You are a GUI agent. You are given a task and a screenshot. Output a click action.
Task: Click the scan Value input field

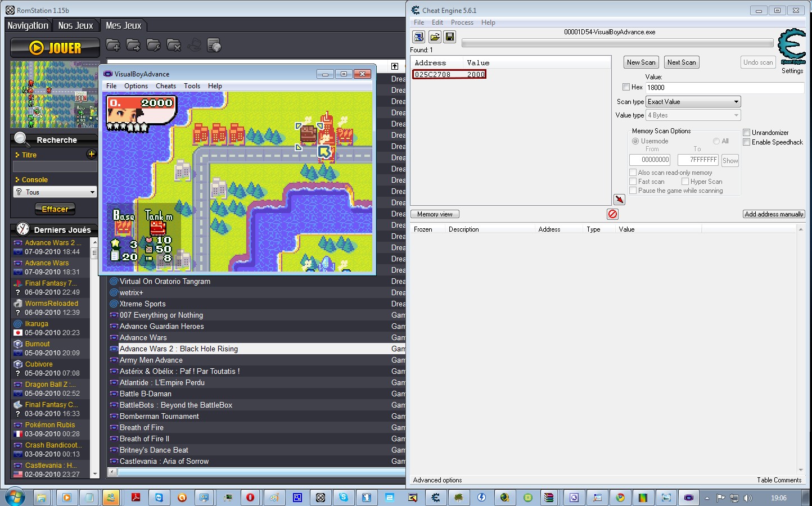[x=725, y=88]
